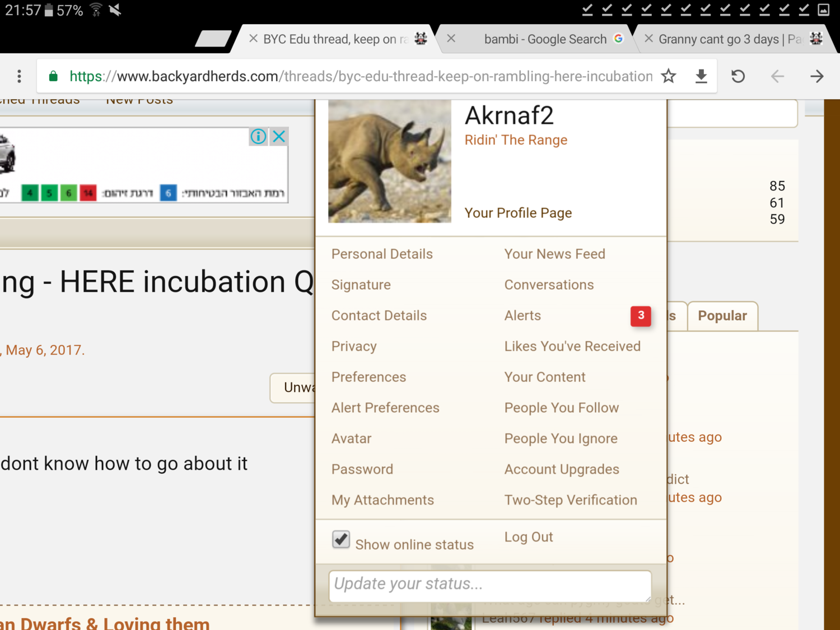This screenshot has width=840, height=630.
Task: Tap the Wi-Fi status icon
Action: pos(96,10)
